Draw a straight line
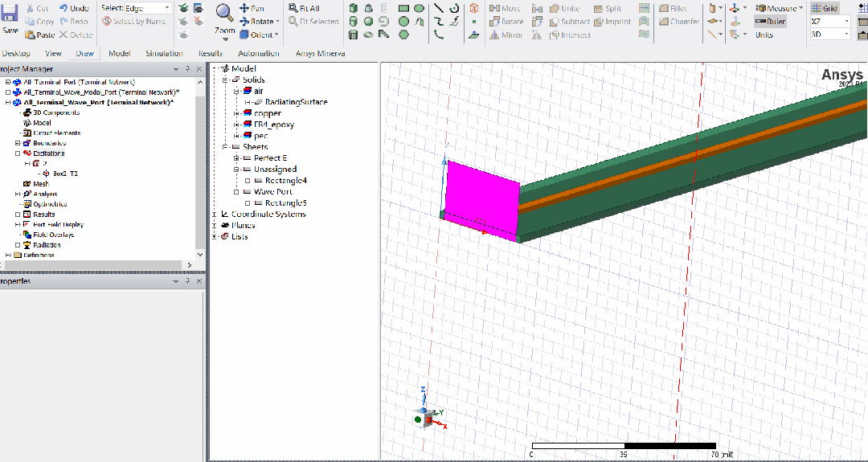 (x=439, y=8)
